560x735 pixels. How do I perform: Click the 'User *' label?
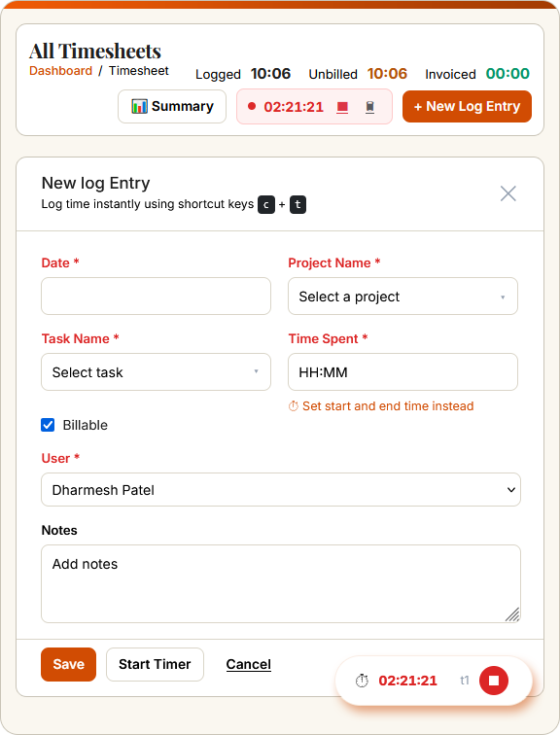point(60,459)
